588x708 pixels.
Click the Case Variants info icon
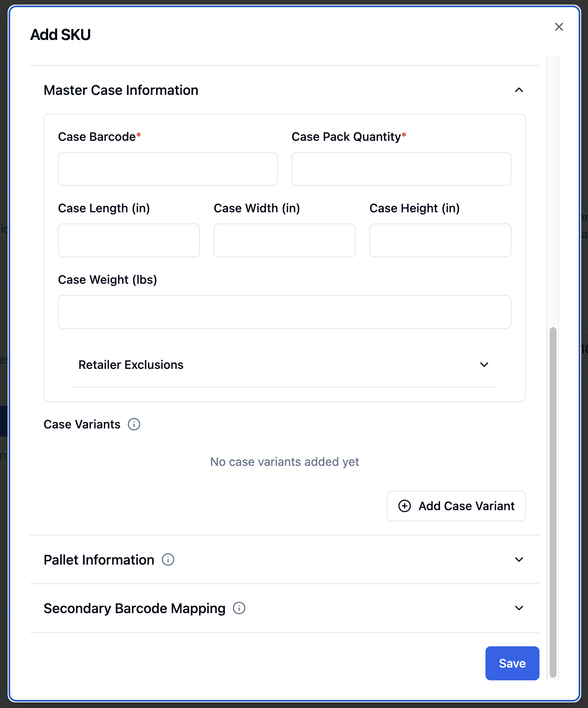(134, 424)
